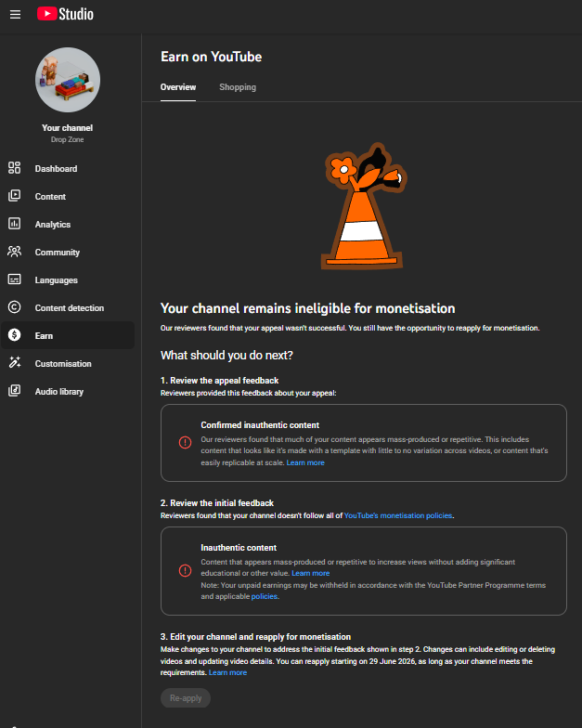Open Languages section in sidebar
Image resolution: width=582 pixels, height=728 pixels.
[x=68, y=279]
